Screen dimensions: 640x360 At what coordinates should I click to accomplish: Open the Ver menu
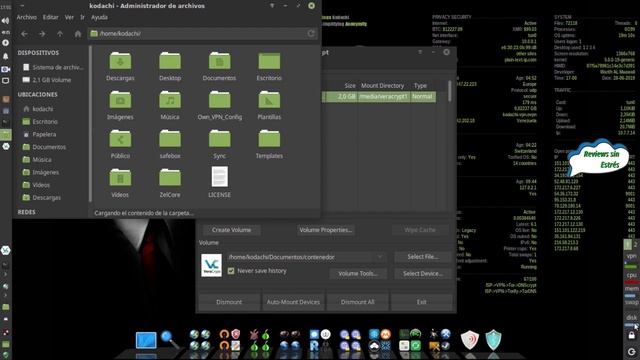(x=69, y=17)
